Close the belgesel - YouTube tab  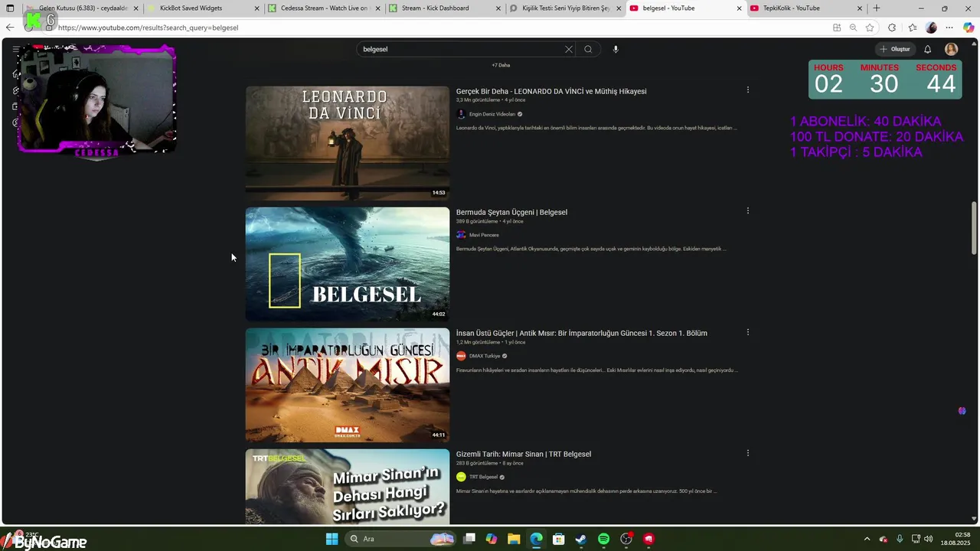[x=739, y=8]
